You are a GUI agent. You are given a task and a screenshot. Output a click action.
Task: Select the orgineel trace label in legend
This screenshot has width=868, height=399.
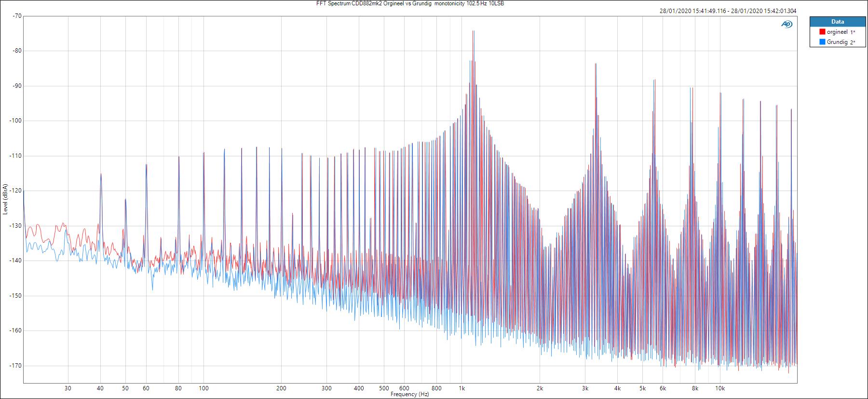click(x=837, y=32)
